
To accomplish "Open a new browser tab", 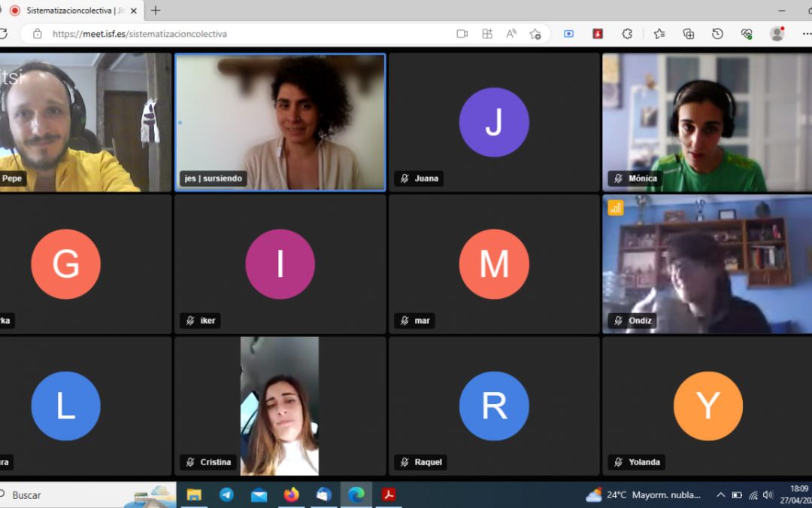I will click(x=156, y=11).
